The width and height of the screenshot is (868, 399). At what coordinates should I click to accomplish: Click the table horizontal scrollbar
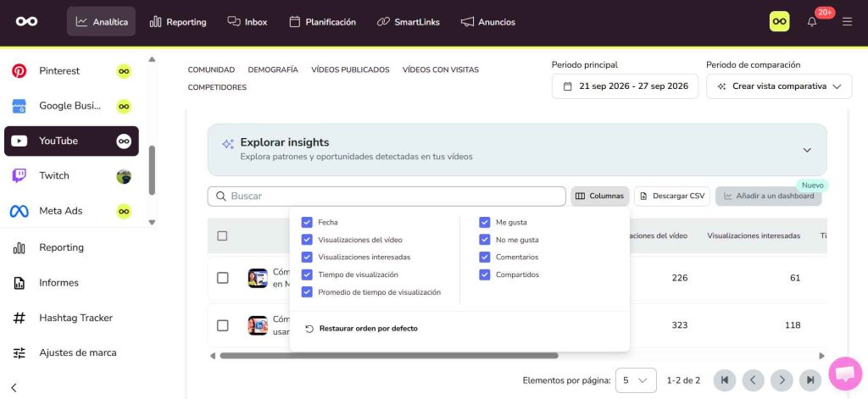[x=389, y=356]
